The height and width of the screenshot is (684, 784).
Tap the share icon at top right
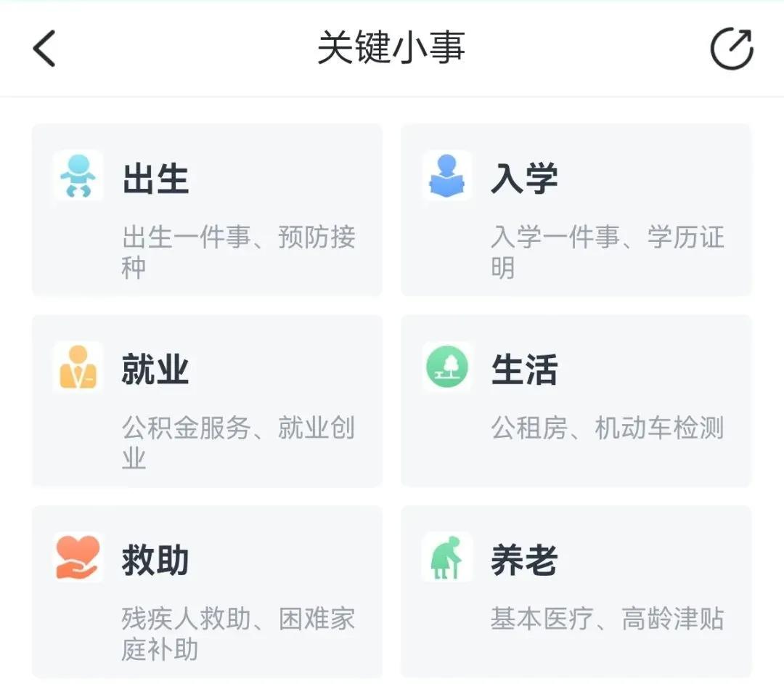coord(732,48)
